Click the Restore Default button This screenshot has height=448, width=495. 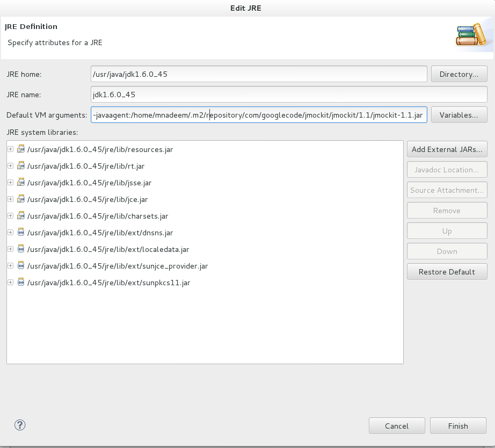447,272
